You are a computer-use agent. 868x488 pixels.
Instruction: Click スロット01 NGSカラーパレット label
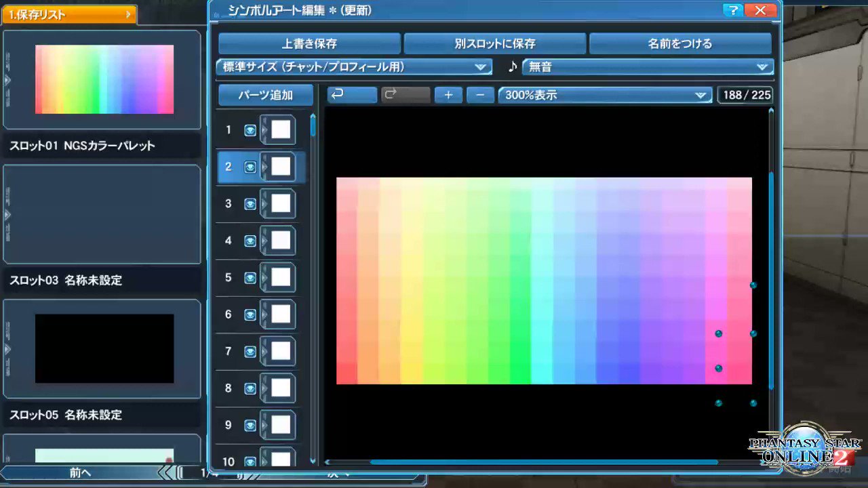82,145
